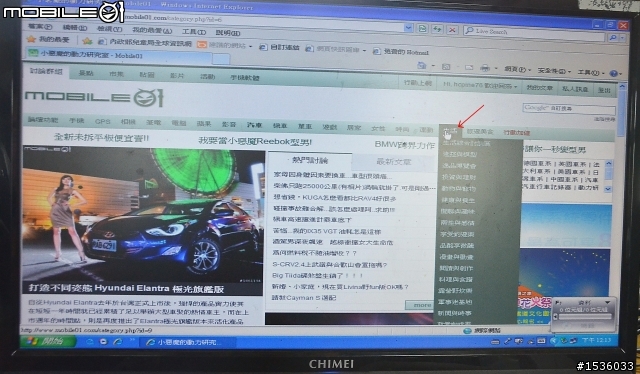640x374 pixels.
Task: Open the Big Tiida thread link
Action: [318, 276]
